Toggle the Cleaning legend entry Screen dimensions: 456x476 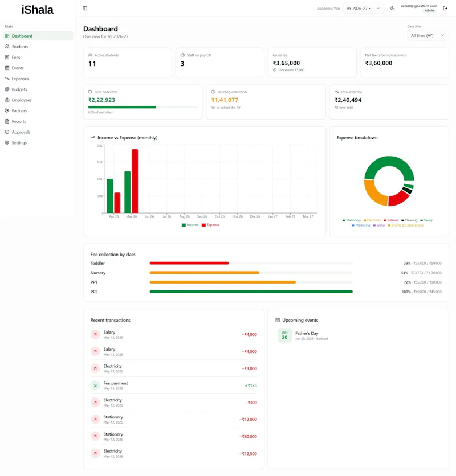[x=409, y=220]
